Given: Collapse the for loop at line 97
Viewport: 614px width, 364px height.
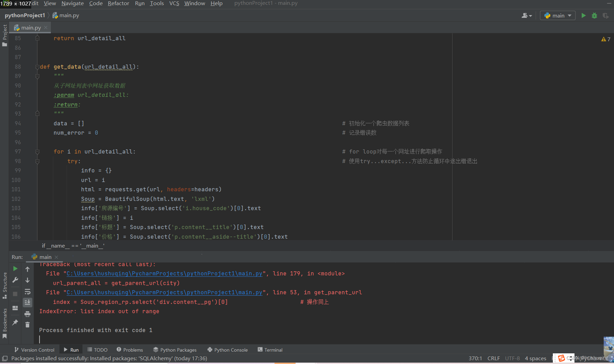Looking at the screenshot, I should point(37,151).
